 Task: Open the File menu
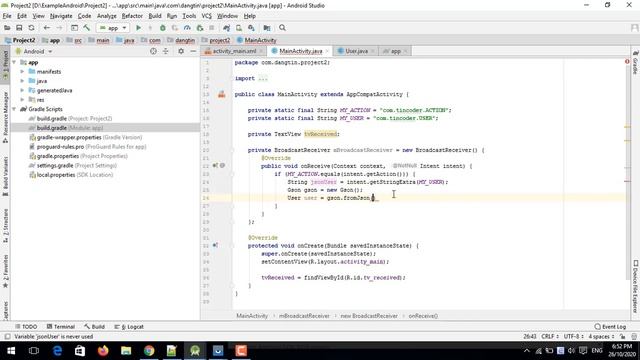[x=7, y=16]
